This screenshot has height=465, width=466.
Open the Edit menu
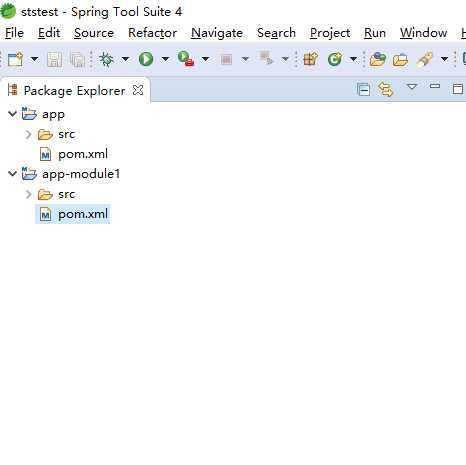(x=49, y=33)
